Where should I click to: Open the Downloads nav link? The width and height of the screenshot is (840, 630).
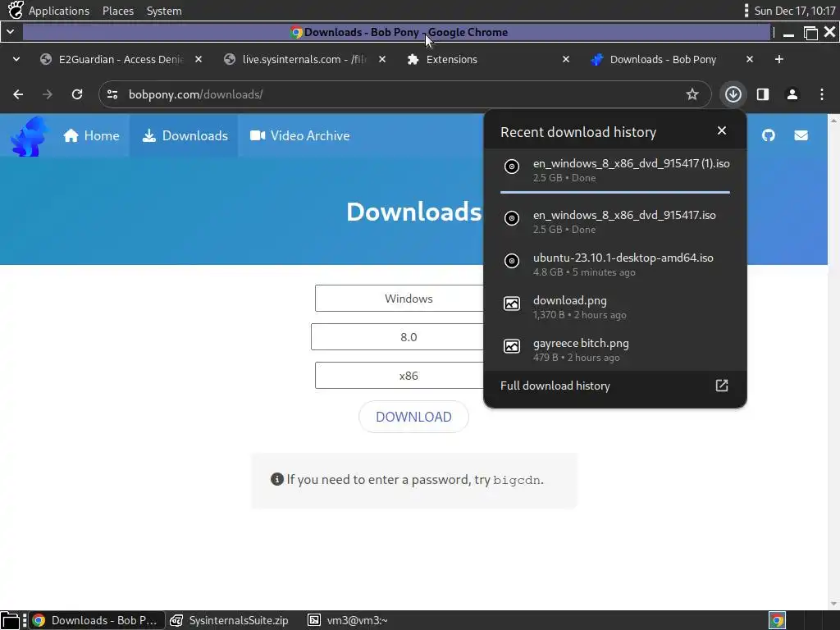[x=185, y=135]
